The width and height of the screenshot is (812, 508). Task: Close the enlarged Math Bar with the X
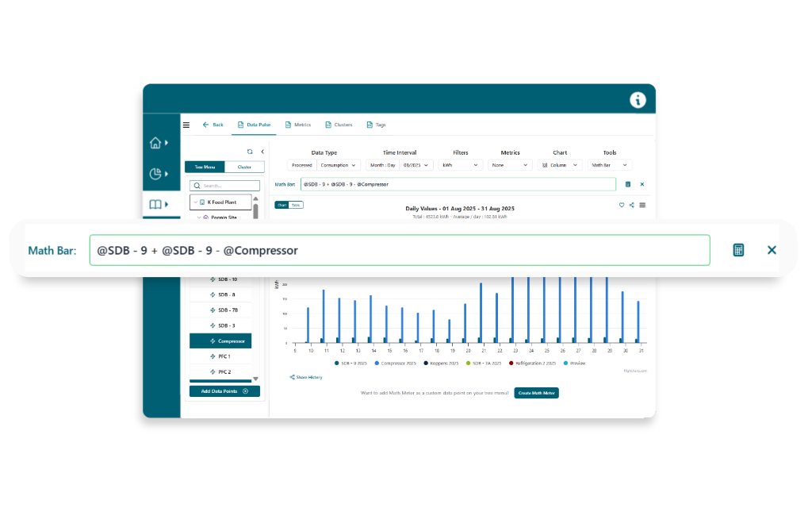[x=772, y=250]
